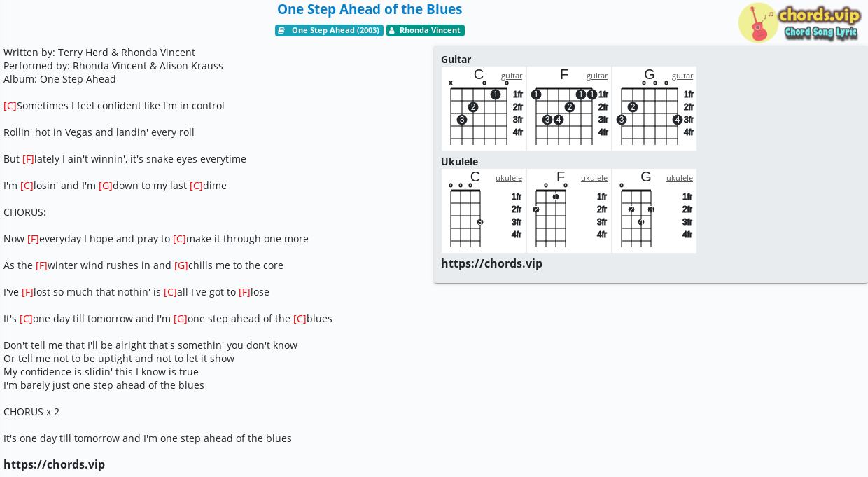This screenshot has width=868, height=477.
Task: Open the ukulele link above the G chord
Action: pos(680,178)
